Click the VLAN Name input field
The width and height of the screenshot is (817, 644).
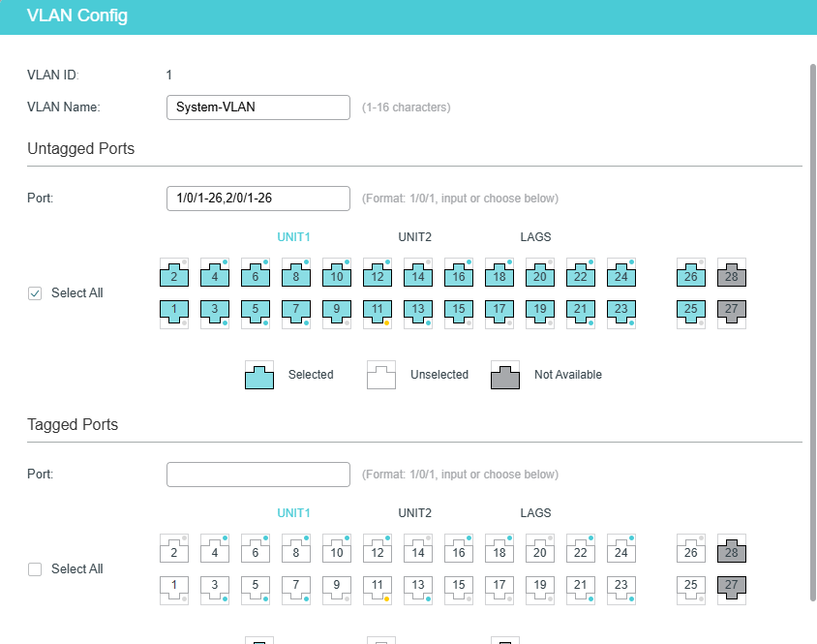(258, 107)
